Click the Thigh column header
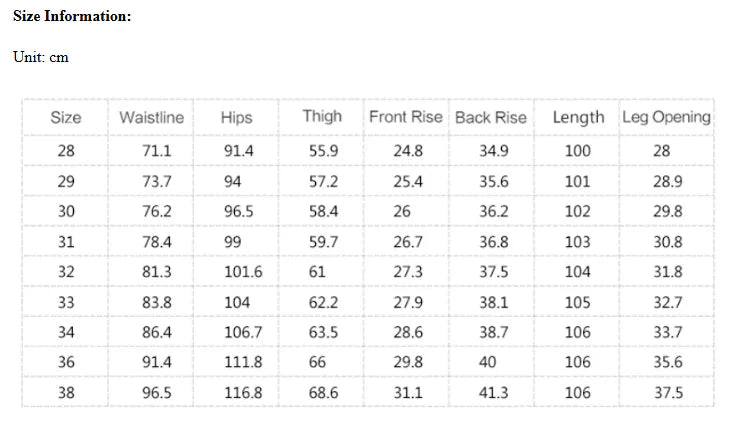 322,116
